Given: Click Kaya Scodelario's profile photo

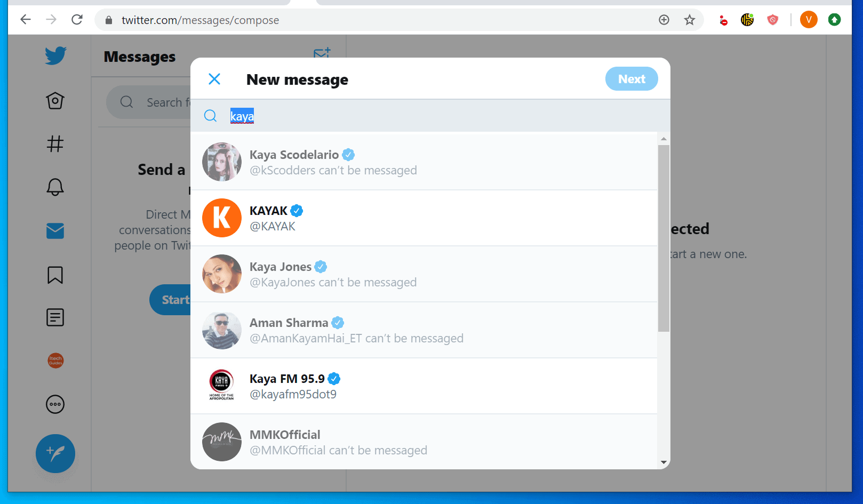Looking at the screenshot, I should click(x=222, y=162).
